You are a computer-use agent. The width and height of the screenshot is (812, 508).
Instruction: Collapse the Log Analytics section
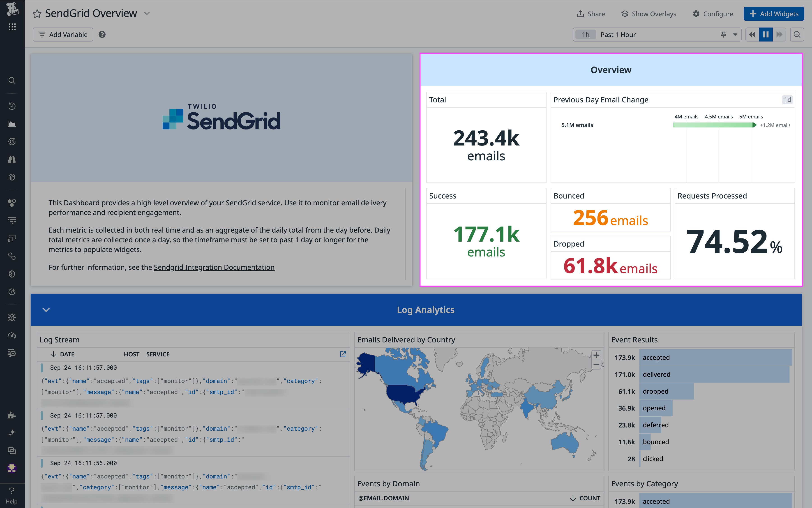tap(46, 309)
